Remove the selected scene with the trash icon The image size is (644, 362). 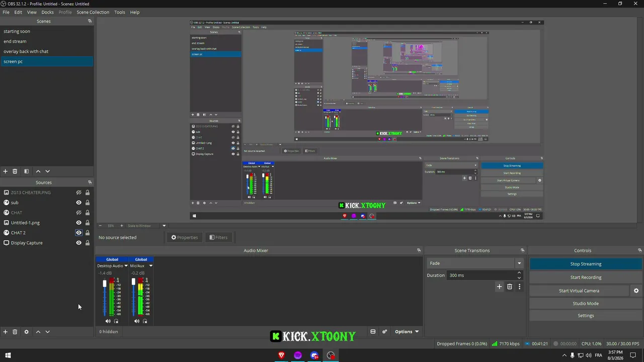point(15,171)
